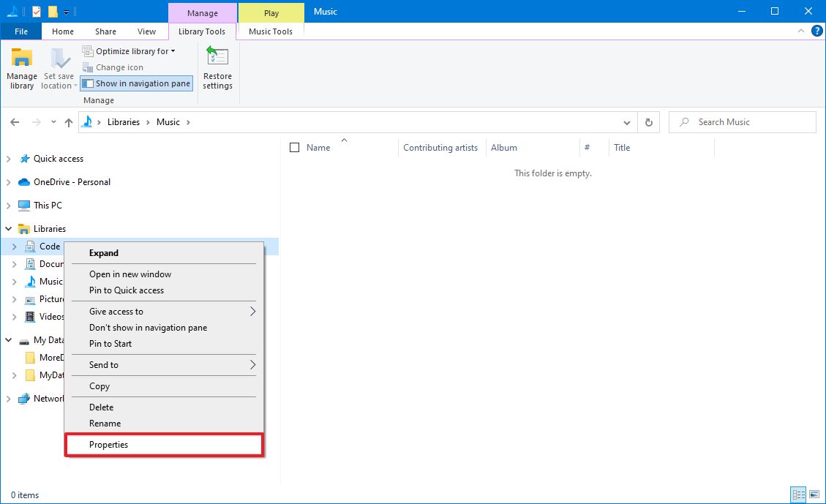The height and width of the screenshot is (504, 826).
Task: Select Quick access in navigation pane
Action: (59, 159)
